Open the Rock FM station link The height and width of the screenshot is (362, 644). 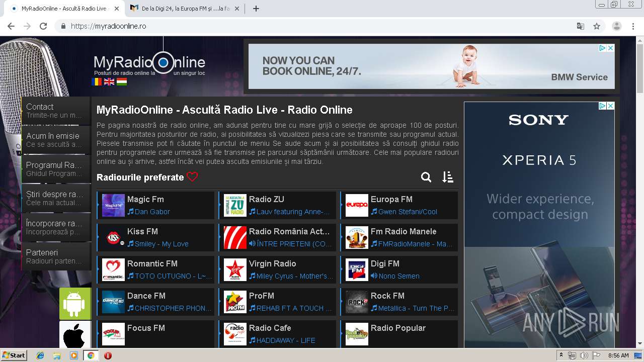(387, 296)
